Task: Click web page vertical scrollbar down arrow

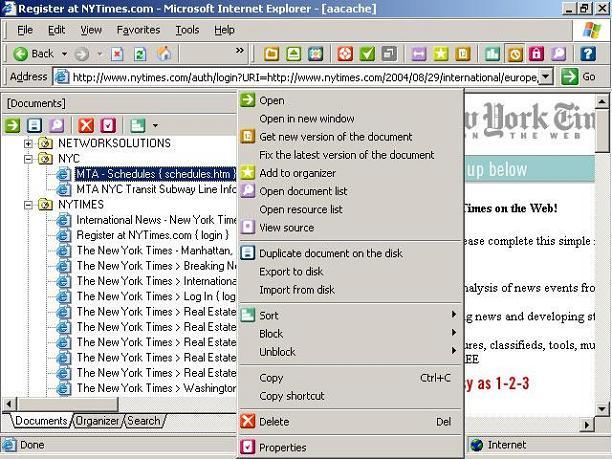Action: pyautogui.click(x=602, y=409)
